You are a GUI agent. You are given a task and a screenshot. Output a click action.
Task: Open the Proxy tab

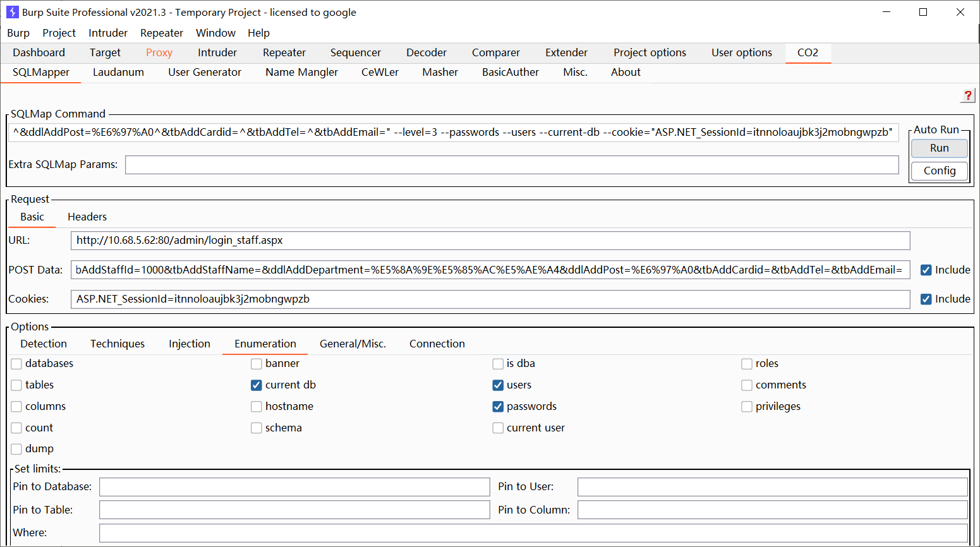pos(159,52)
